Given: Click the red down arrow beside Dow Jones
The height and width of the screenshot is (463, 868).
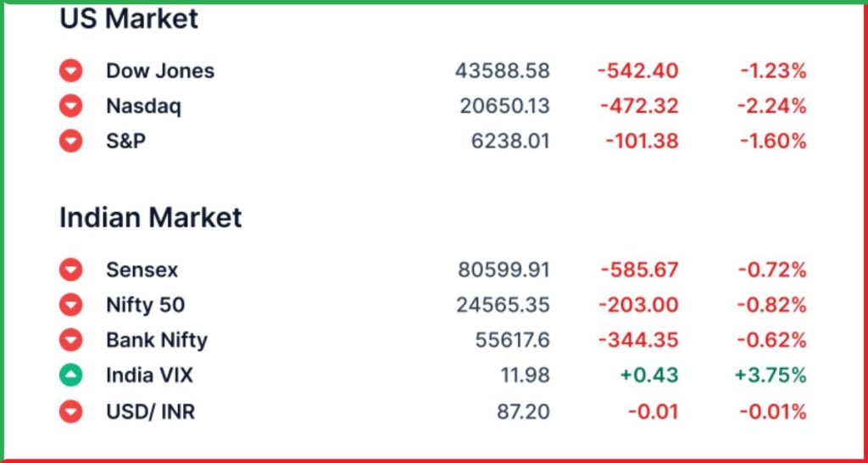Looking at the screenshot, I should click(x=71, y=71).
